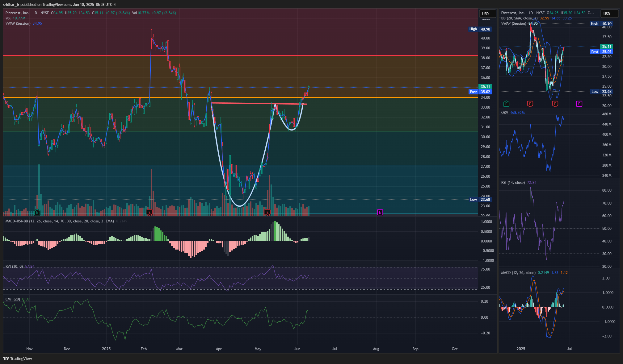Open the USD currency selector on main chart

487,14
